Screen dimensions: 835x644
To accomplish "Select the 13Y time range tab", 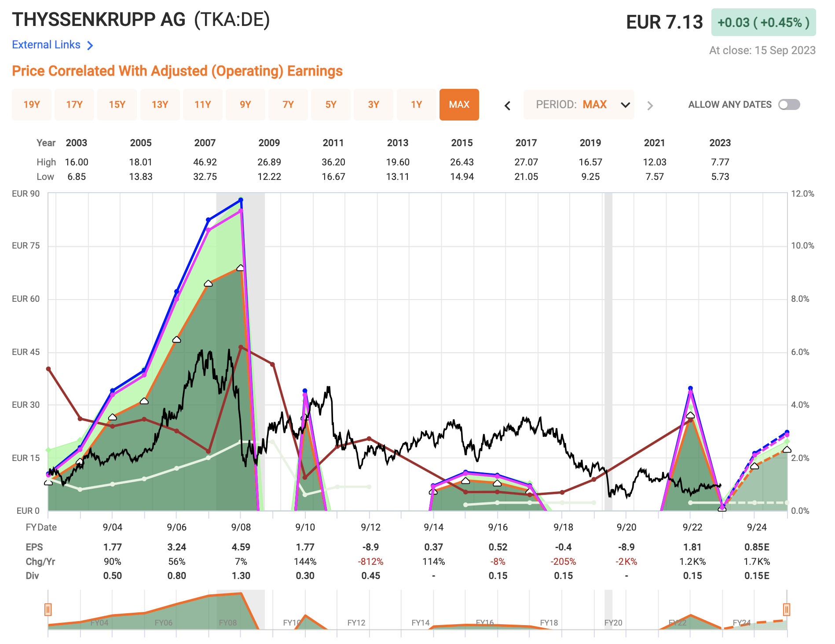I will (160, 105).
